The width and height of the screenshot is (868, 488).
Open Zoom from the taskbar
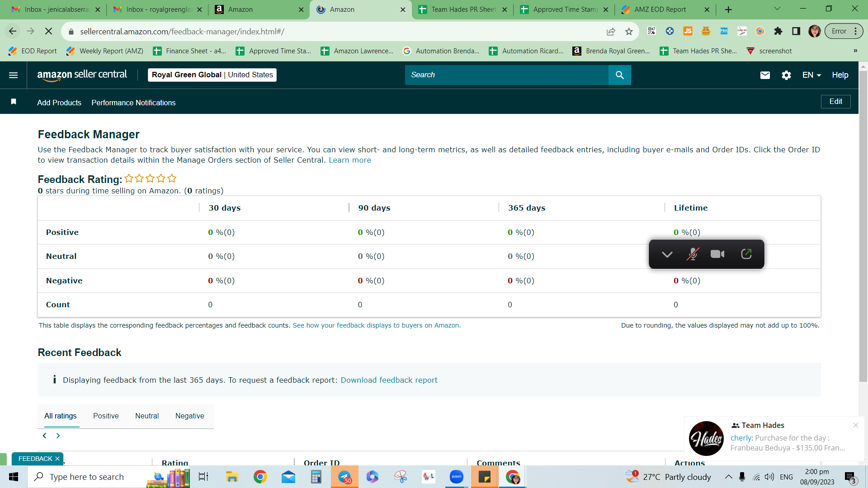point(457,477)
